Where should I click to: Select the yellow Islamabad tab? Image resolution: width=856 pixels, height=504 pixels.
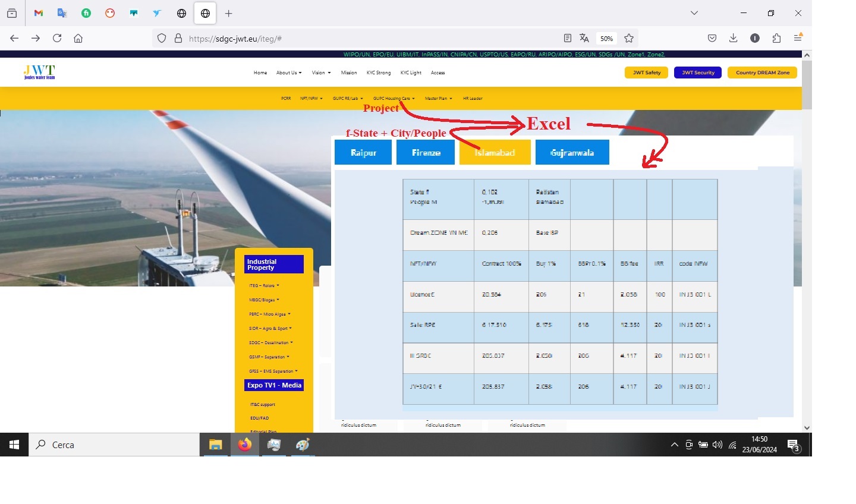(495, 152)
